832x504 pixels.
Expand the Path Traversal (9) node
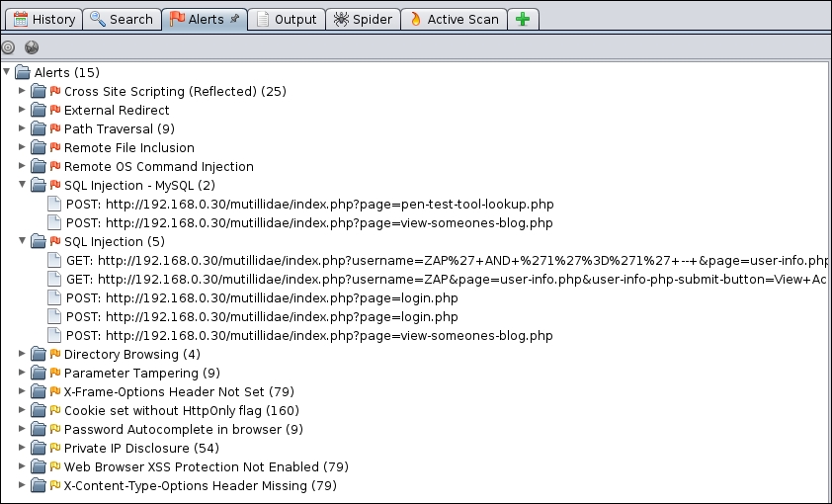point(22,128)
